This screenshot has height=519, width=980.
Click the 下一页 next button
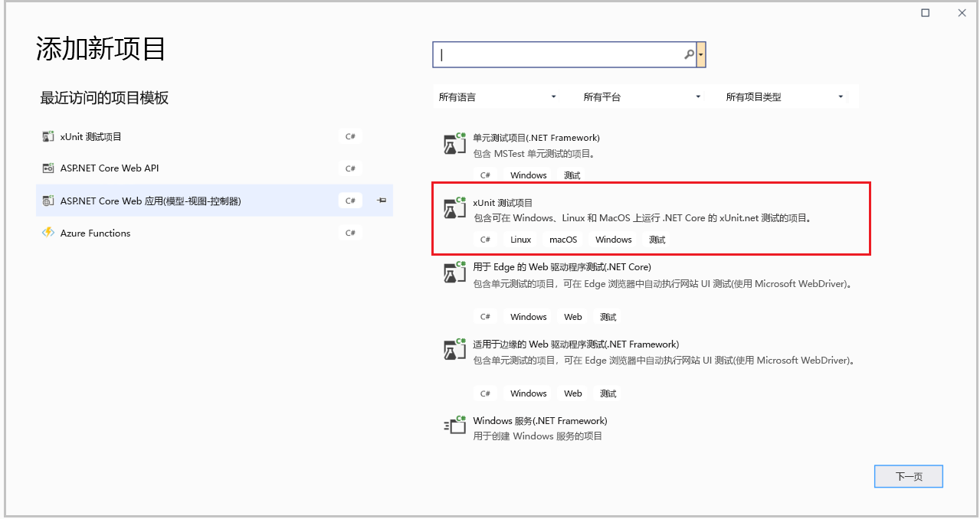tap(909, 476)
